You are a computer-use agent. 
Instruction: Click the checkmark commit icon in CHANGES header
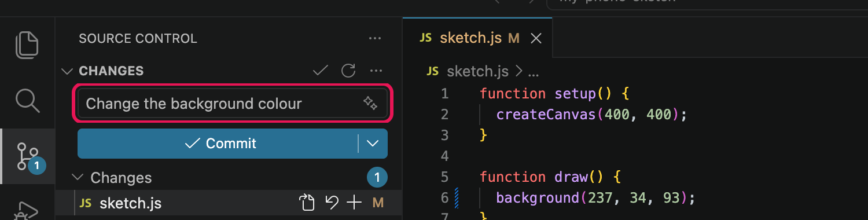coord(320,71)
